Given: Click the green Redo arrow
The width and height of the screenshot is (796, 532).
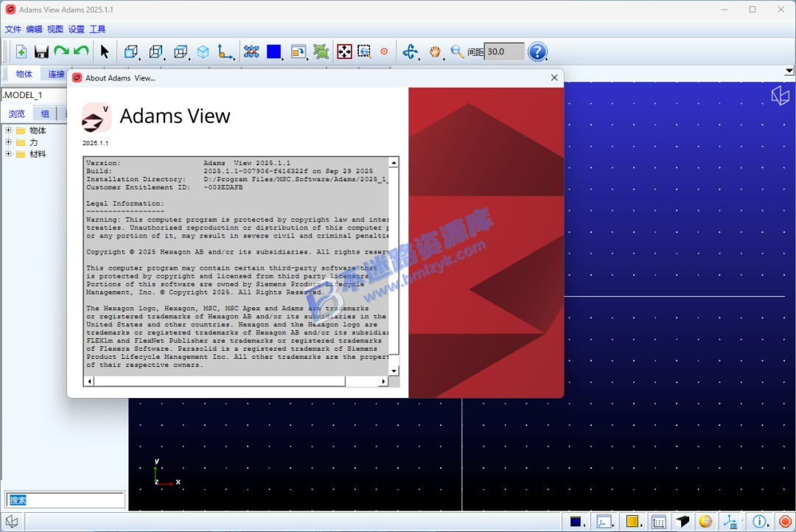Looking at the screenshot, I should point(61,51).
